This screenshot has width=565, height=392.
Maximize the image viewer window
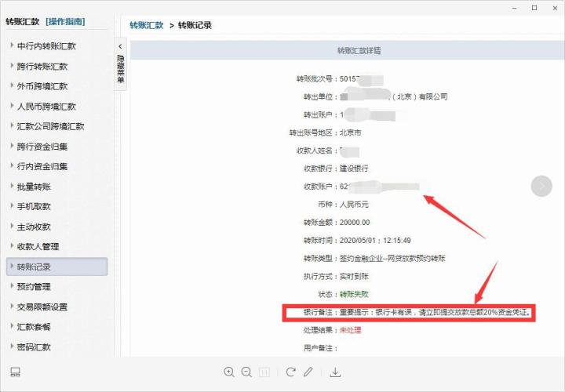pyautogui.click(x=534, y=8)
